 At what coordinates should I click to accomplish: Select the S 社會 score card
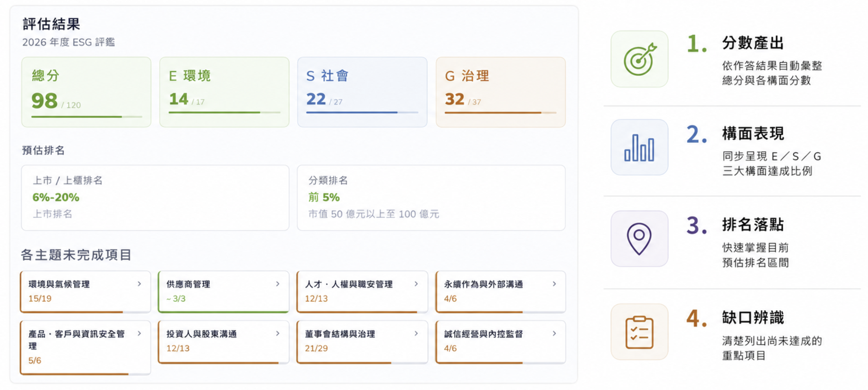coord(362,92)
